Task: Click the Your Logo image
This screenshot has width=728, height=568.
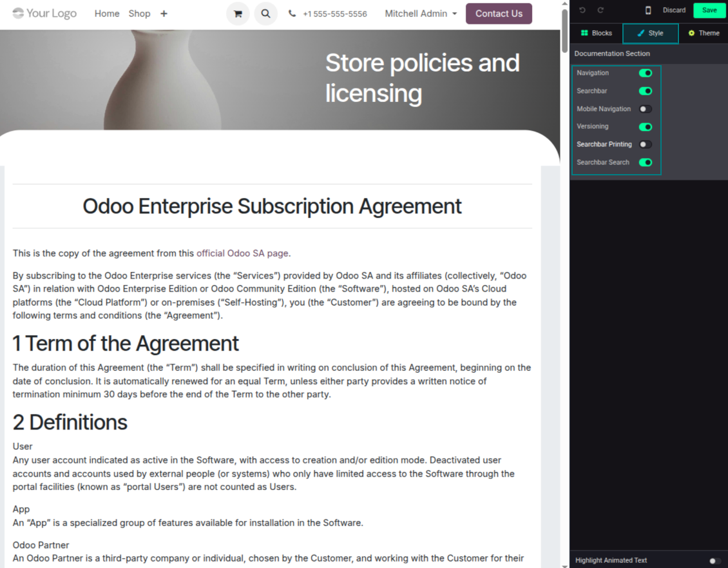Action: click(x=44, y=14)
